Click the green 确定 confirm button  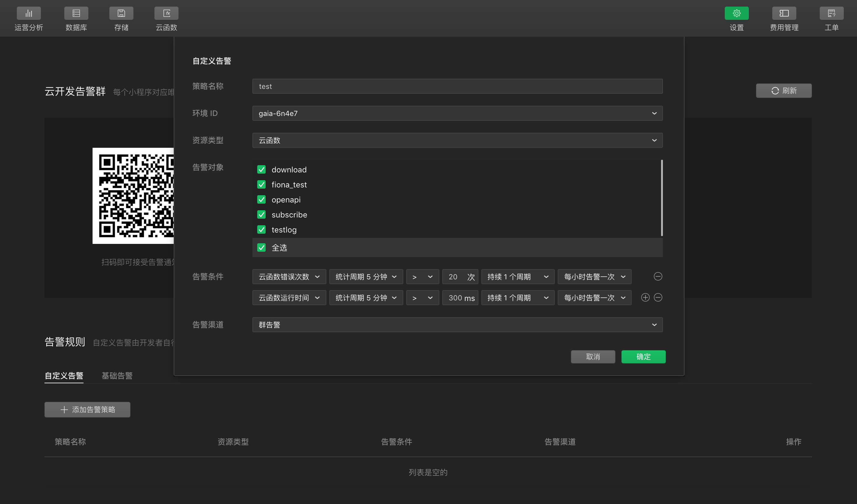pyautogui.click(x=643, y=357)
